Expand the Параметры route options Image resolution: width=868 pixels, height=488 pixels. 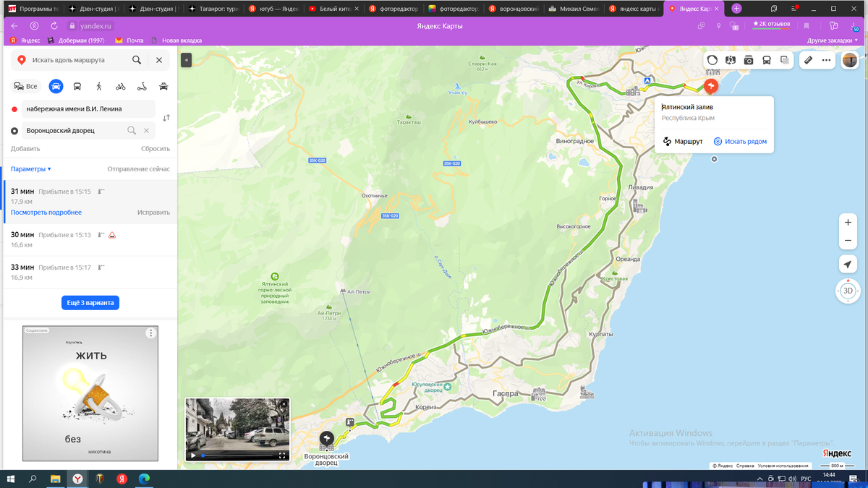[31, 169]
